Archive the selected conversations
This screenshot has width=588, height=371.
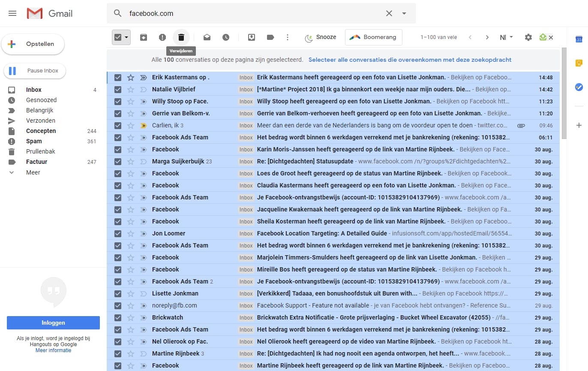pyautogui.click(x=143, y=37)
